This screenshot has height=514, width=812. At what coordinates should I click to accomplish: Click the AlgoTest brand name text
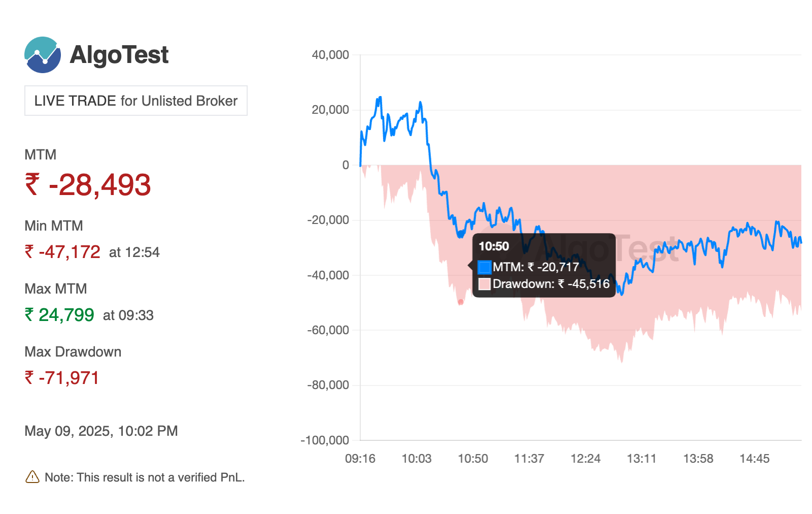[119, 55]
